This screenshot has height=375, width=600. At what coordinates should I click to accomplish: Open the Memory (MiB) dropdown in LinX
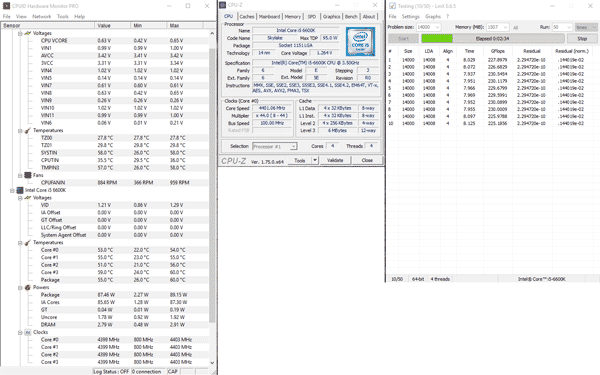(505, 27)
